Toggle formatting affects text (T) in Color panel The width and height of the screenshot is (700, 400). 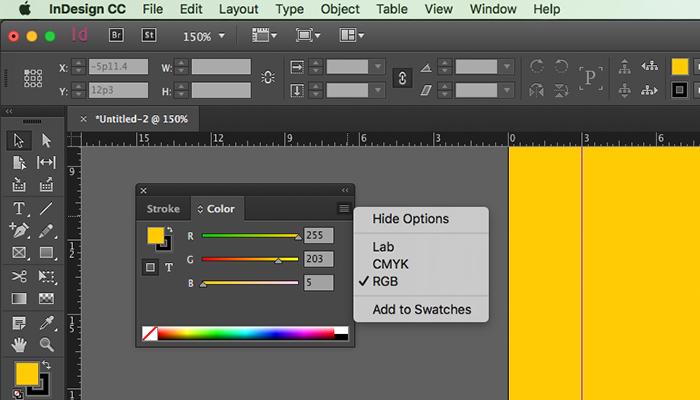(x=169, y=267)
